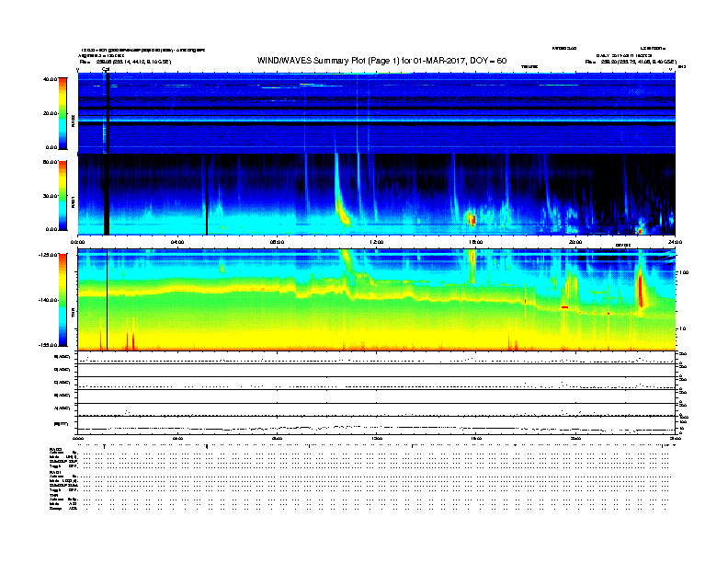
Task: Click the 10 tick label on the TNR right axis
Action: [x=682, y=328]
